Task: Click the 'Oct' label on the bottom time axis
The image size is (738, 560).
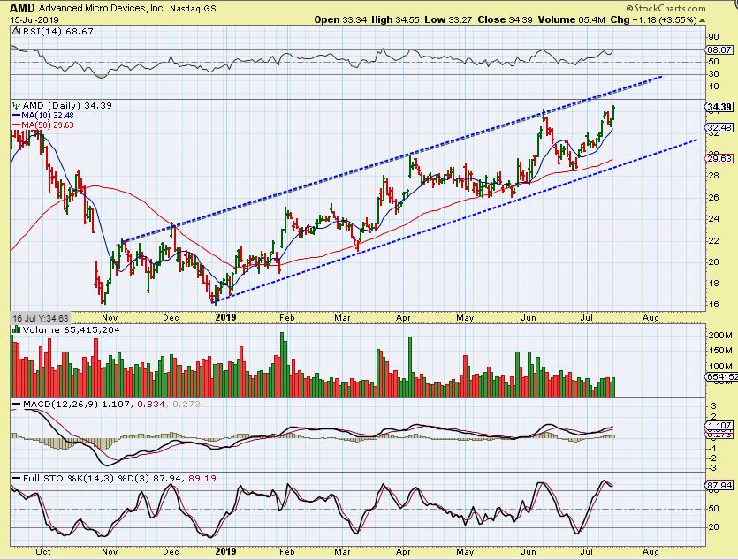Action: 43,551
